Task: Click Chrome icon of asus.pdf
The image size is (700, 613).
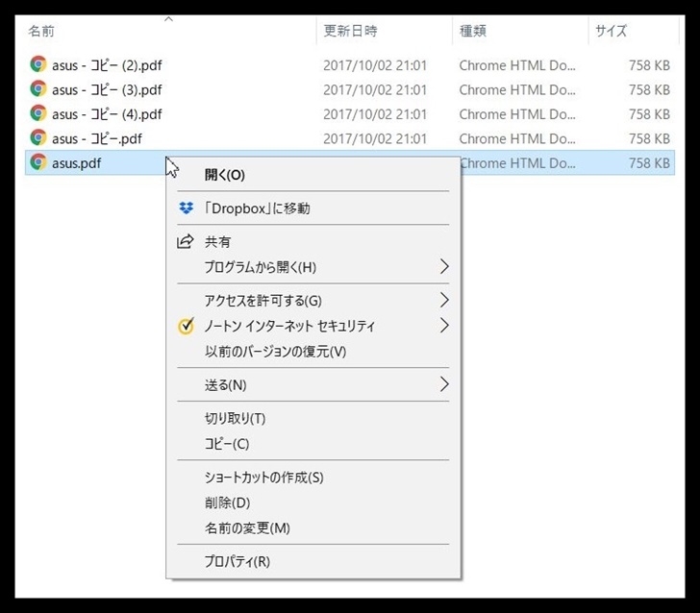Action: (38, 162)
